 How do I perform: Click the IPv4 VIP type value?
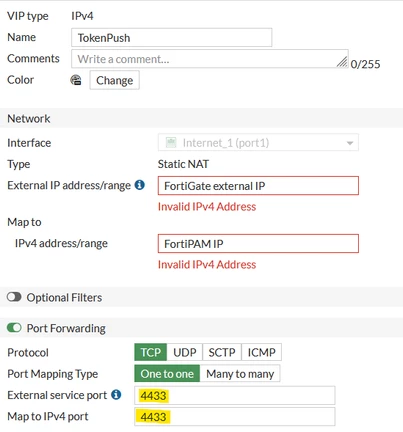coord(82,16)
